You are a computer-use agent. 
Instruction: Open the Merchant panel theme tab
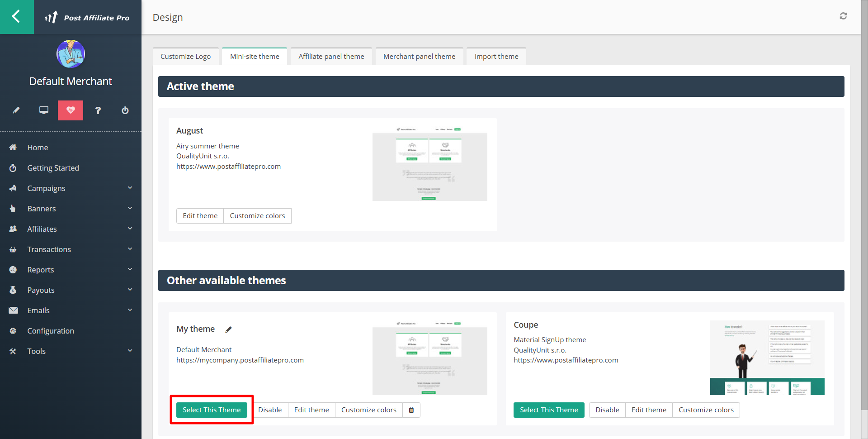tap(420, 56)
